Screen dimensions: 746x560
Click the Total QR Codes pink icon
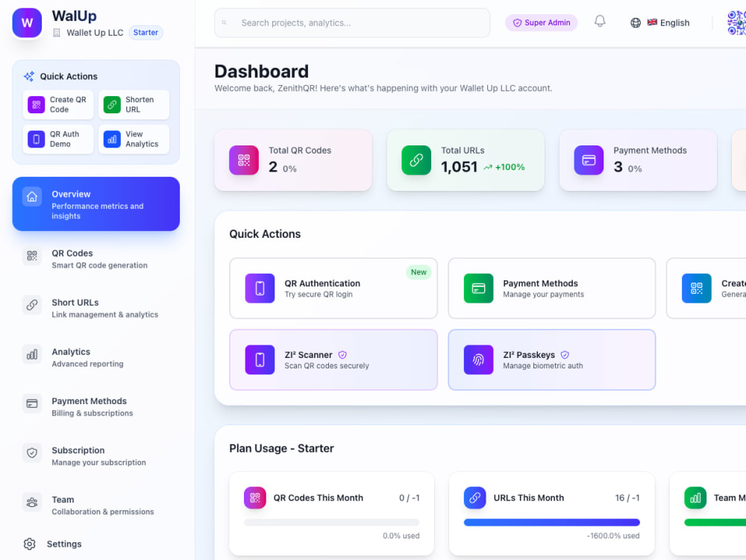244,160
